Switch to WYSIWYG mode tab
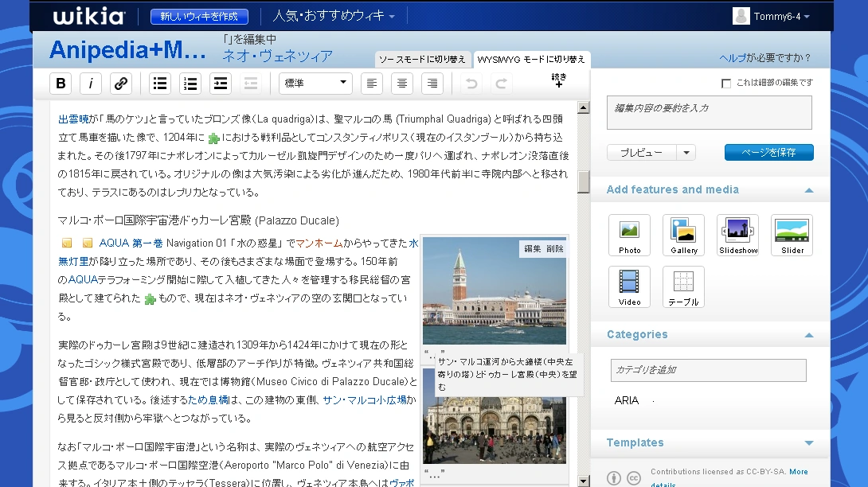The image size is (868, 487). coord(531,59)
